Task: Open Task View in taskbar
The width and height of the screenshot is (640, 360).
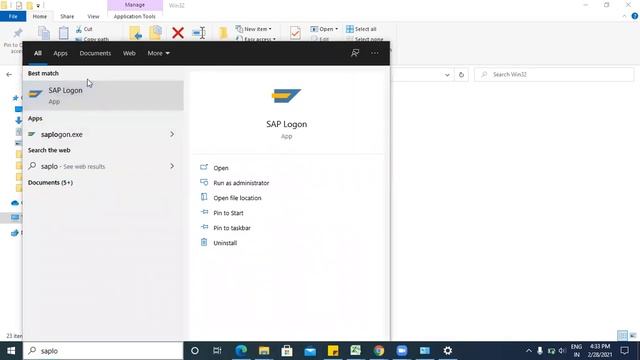Action: coord(217,351)
